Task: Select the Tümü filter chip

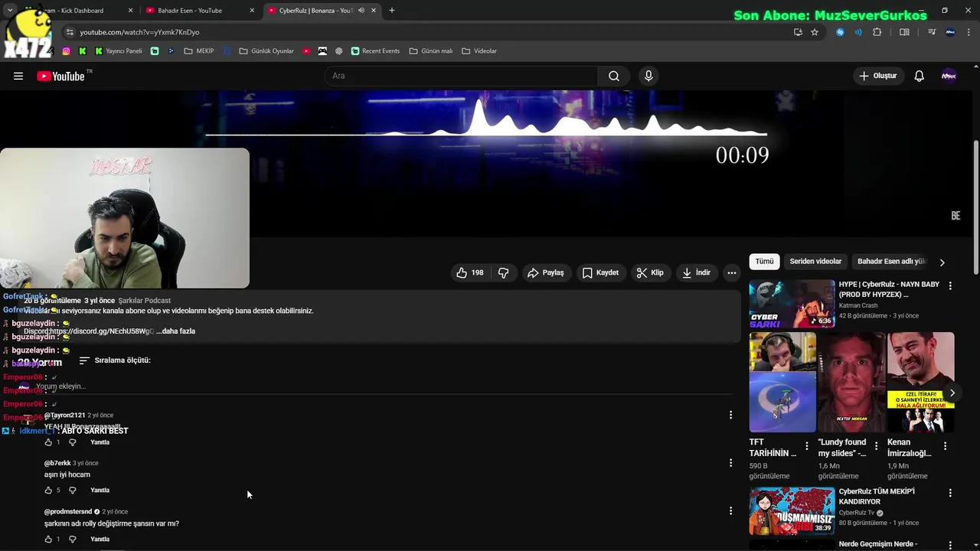Action: pyautogui.click(x=765, y=262)
